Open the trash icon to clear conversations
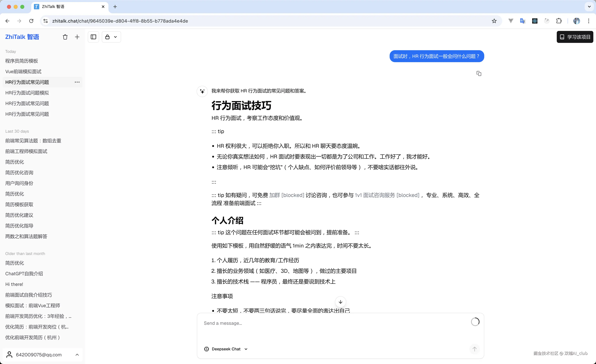The width and height of the screenshot is (596, 364). (65, 37)
